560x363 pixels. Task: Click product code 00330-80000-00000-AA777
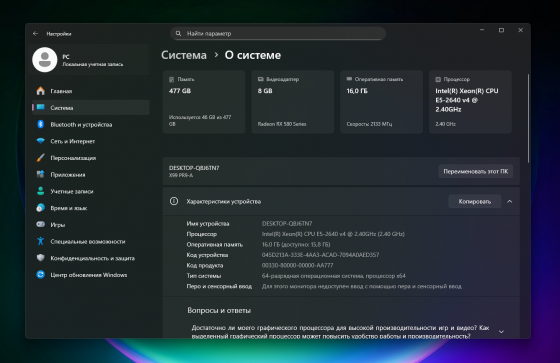pos(298,265)
